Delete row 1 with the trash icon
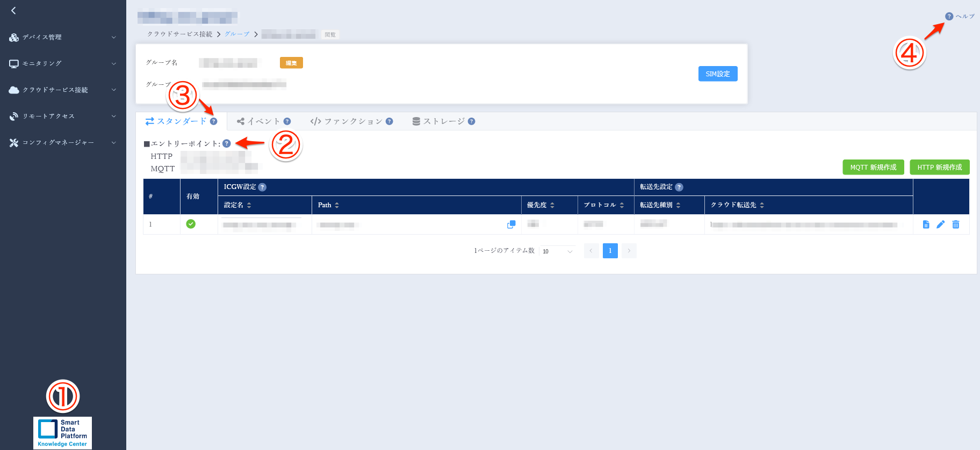980x450 pixels. click(x=955, y=224)
